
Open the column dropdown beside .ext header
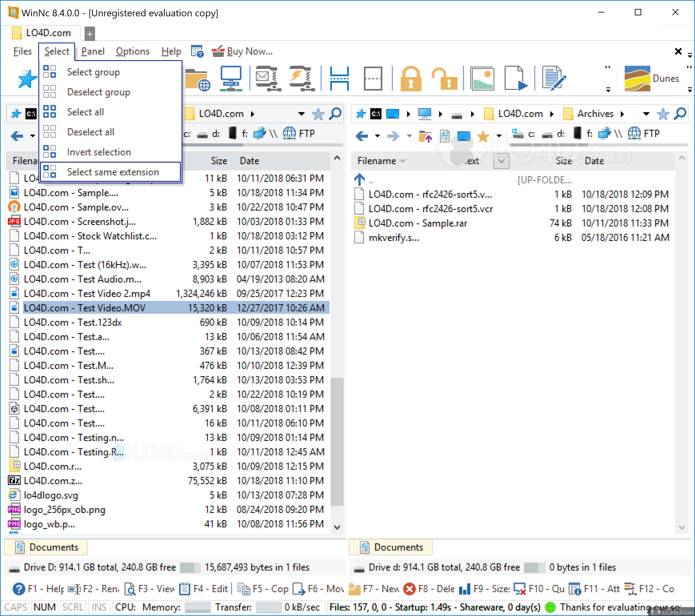point(501,161)
